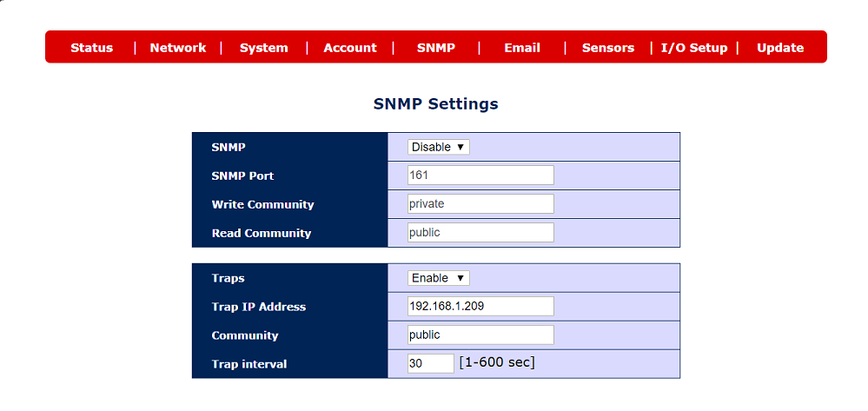Image resolution: width=868 pixels, height=411 pixels.
Task: Click the Write Community label
Action: tap(262, 205)
